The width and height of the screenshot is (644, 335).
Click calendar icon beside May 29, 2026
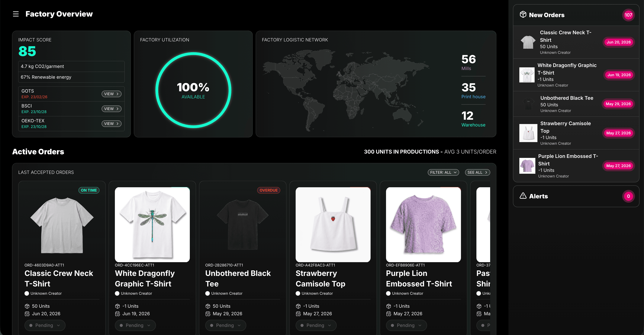click(x=208, y=314)
